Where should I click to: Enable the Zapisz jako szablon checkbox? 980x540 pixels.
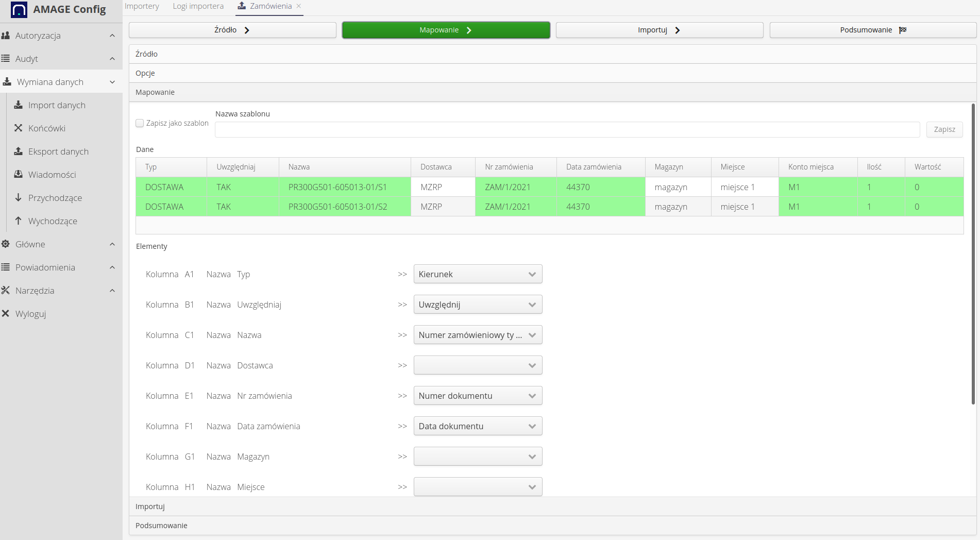pos(140,123)
